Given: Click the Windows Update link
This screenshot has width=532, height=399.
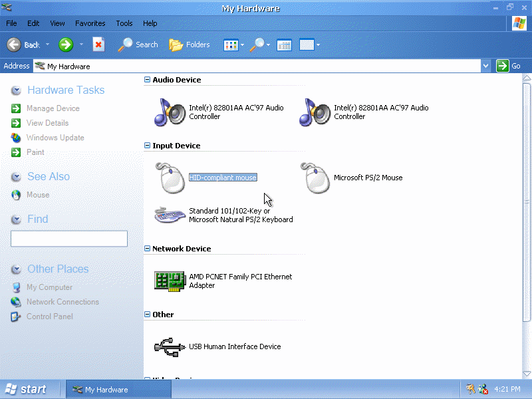Looking at the screenshot, I should pos(55,138).
